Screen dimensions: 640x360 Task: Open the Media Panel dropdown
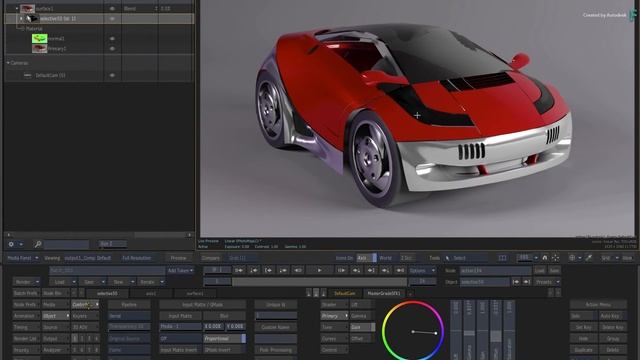23,258
